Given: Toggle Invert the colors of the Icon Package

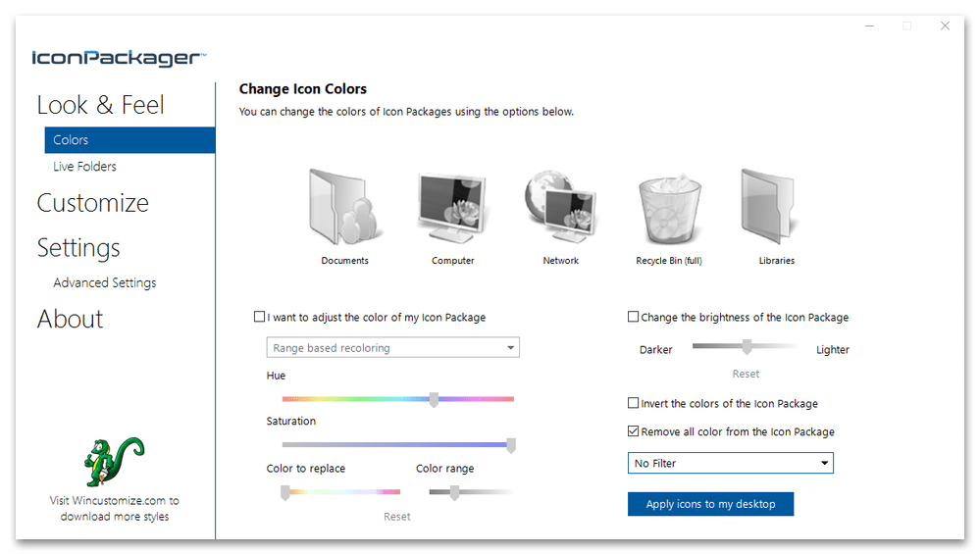Looking at the screenshot, I should coord(634,403).
